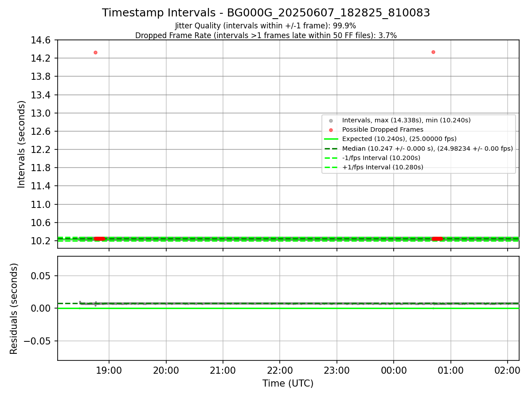Screen dimensions: 532x399
Task: Click the 23:00 x-axis tick label
Action: (x=336, y=370)
